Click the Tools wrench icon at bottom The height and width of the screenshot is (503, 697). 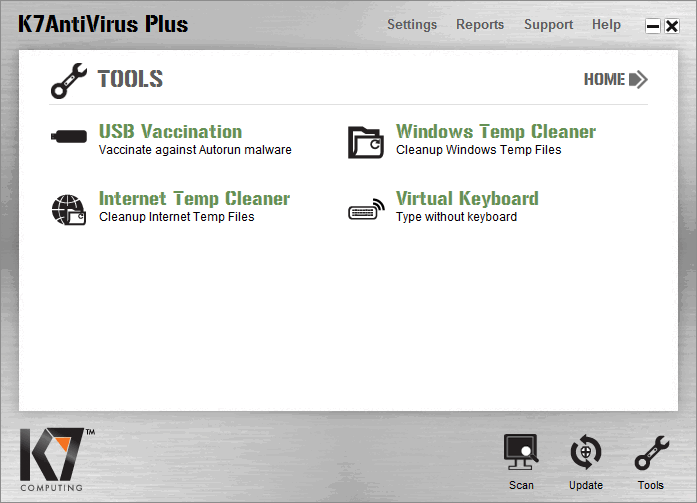click(x=652, y=453)
